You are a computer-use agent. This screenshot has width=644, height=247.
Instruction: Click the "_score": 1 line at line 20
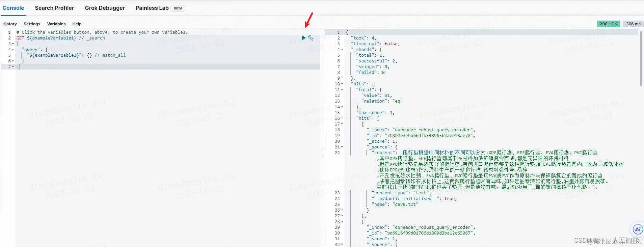pos(382,141)
